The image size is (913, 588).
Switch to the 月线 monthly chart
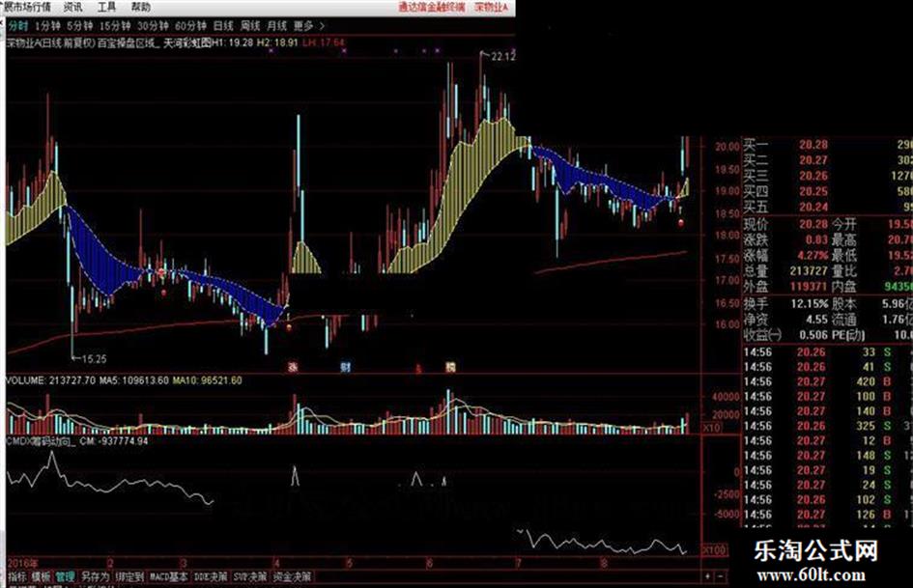click(276, 26)
